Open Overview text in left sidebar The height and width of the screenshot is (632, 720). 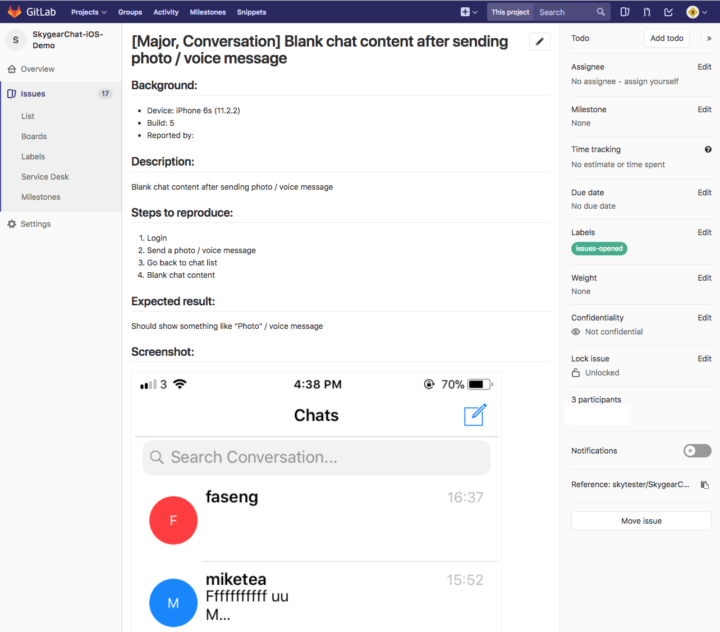point(38,69)
